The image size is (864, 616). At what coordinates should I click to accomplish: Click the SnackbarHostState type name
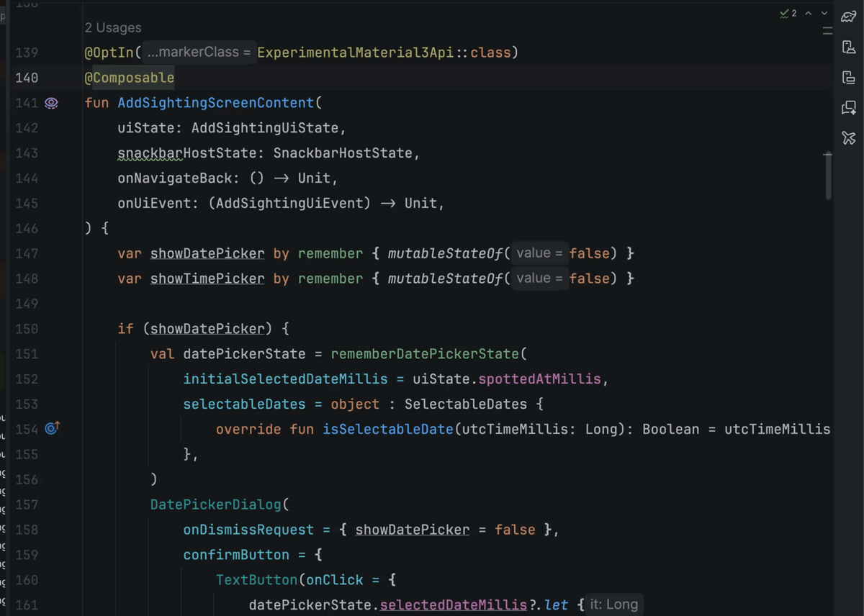[343, 153]
